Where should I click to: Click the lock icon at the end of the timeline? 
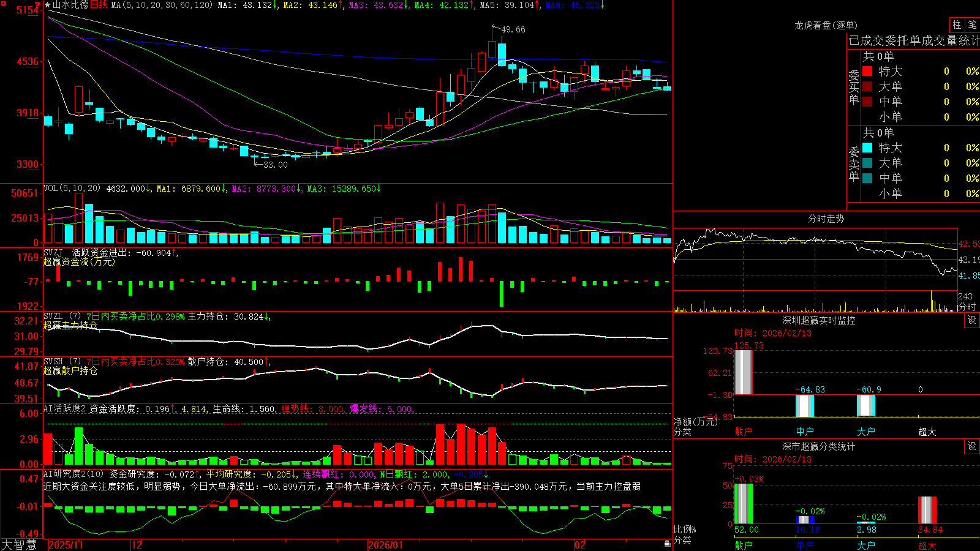pyautogui.click(x=667, y=544)
